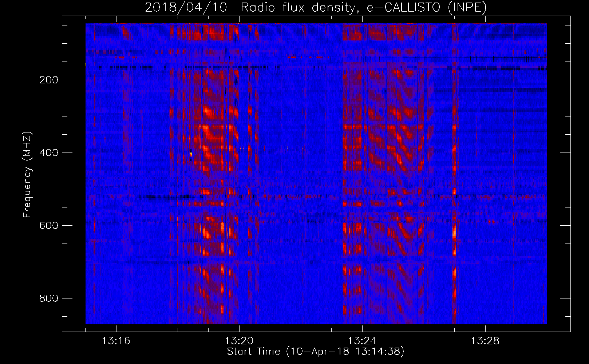Click the 13:28 time tick label

pyautogui.click(x=485, y=341)
